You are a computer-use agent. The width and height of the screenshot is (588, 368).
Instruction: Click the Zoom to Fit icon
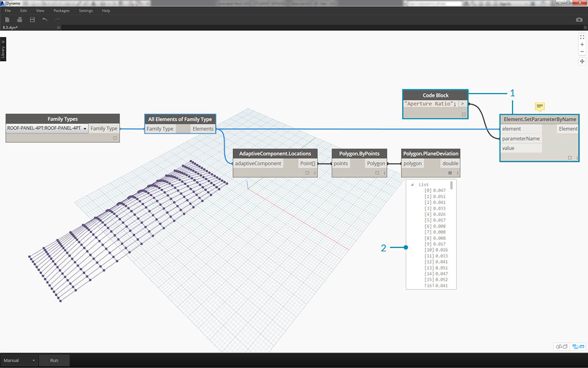coord(582,37)
